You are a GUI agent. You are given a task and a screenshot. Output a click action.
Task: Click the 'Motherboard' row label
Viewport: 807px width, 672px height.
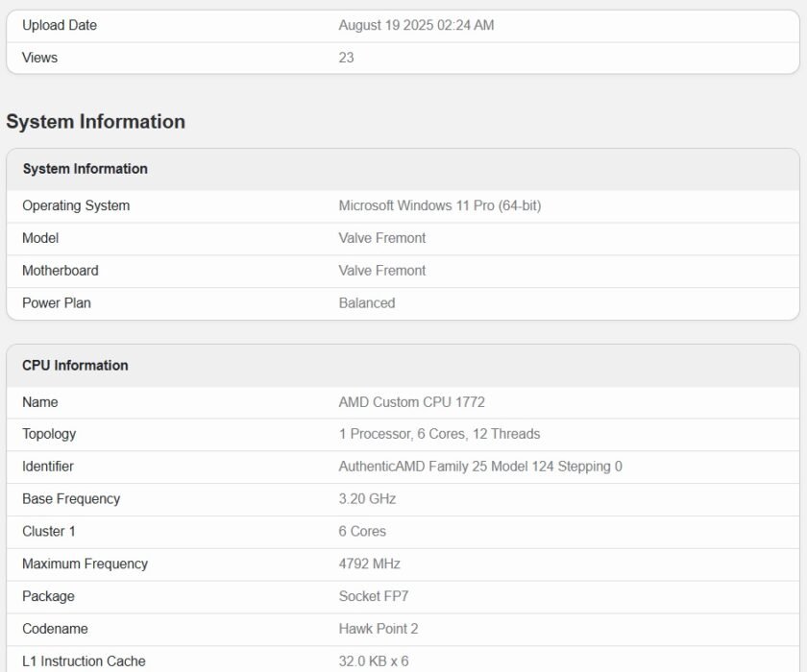click(x=61, y=271)
